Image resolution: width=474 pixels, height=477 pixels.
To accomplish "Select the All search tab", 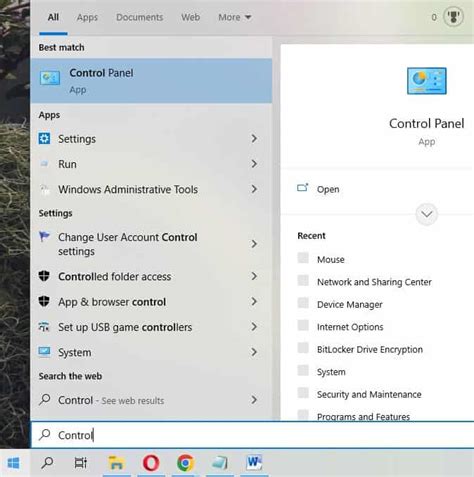I will pyautogui.click(x=53, y=17).
